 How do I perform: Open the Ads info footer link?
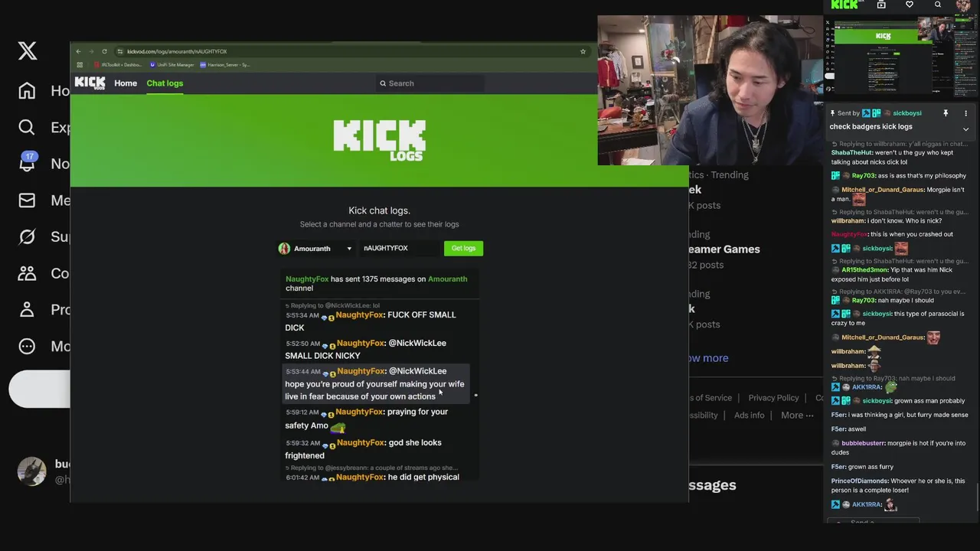pos(749,416)
